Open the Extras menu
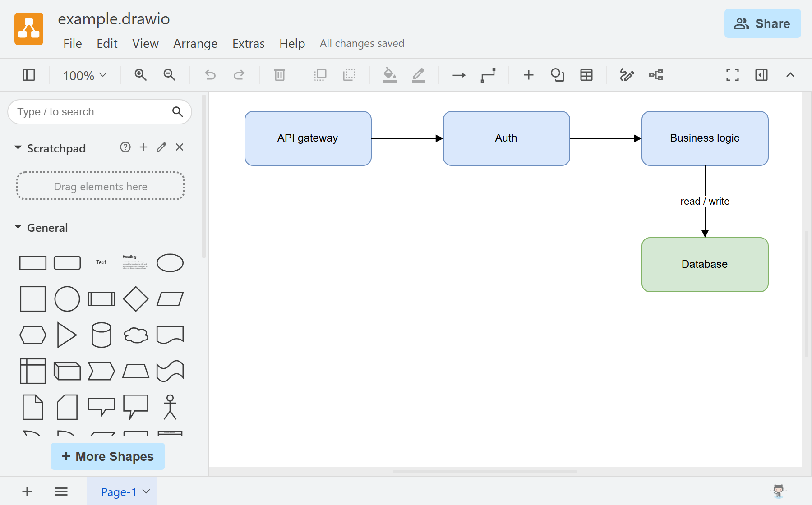The image size is (812, 505). pos(249,44)
